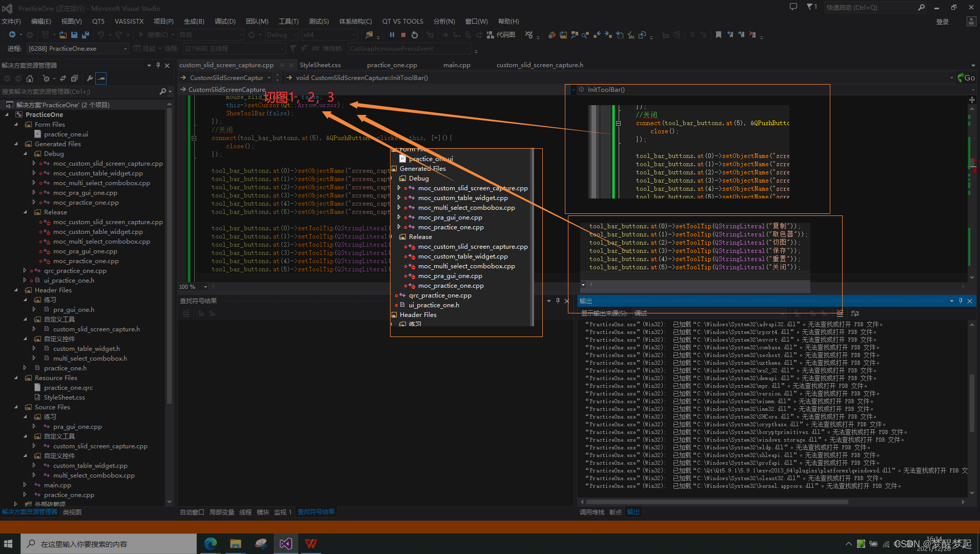This screenshot has height=554, width=980.
Task: Click the Go button in navigation bar
Action: pyautogui.click(x=966, y=78)
